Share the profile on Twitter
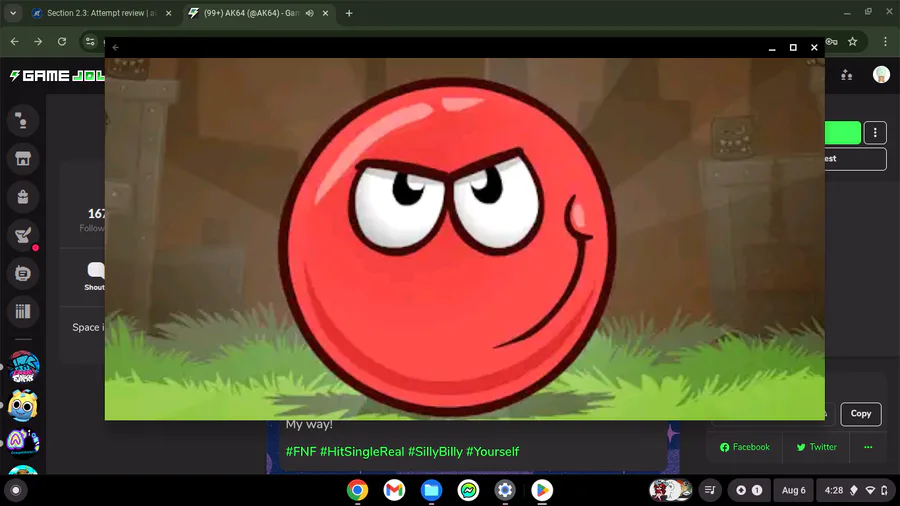Viewport: 900px width, 506px height. tap(816, 447)
